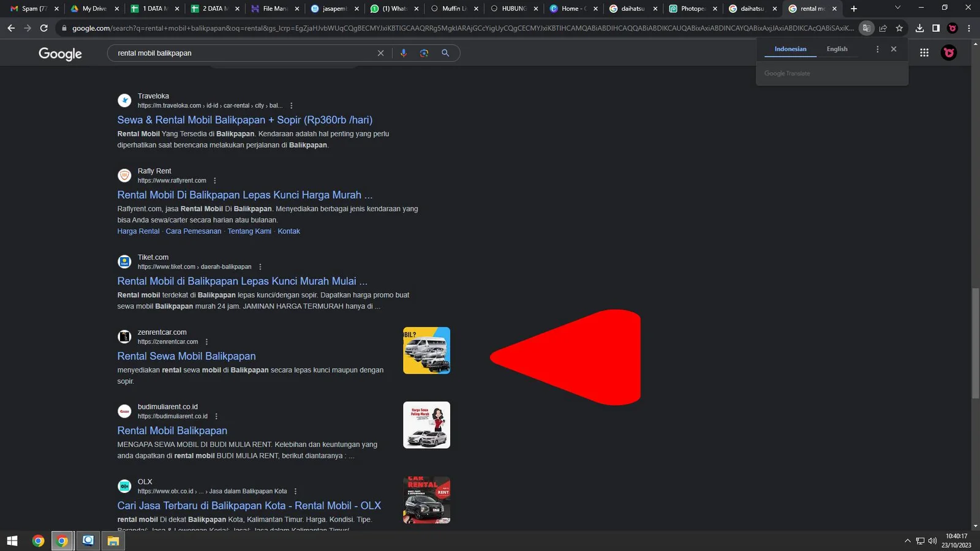The width and height of the screenshot is (980, 551).
Task: Show hidden system tray icons
Action: [907, 541]
